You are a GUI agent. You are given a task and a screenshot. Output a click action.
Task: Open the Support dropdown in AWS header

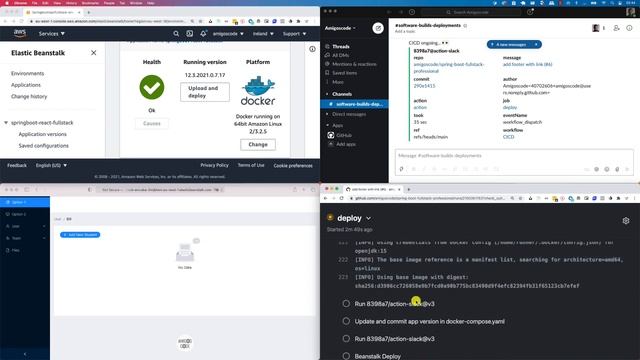295,33
